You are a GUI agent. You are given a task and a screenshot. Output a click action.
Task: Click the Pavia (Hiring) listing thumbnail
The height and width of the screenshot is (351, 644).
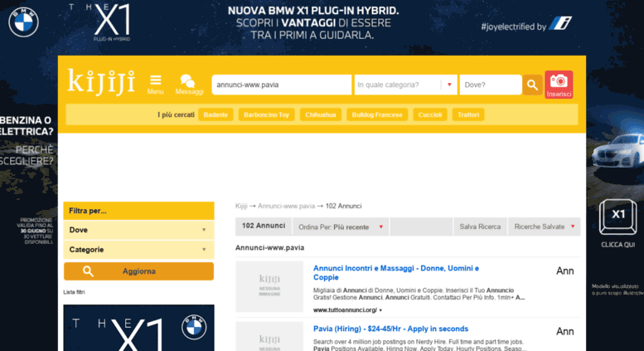point(269,337)
